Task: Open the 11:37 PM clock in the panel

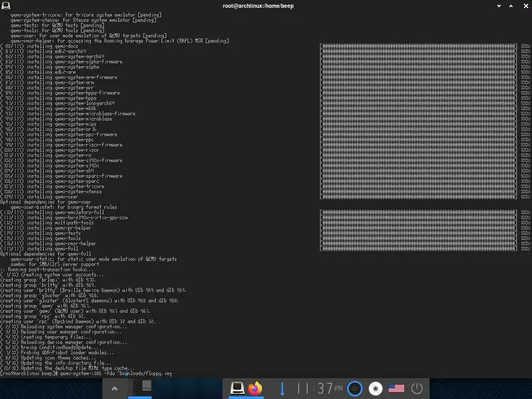Action: coord(320,389)
